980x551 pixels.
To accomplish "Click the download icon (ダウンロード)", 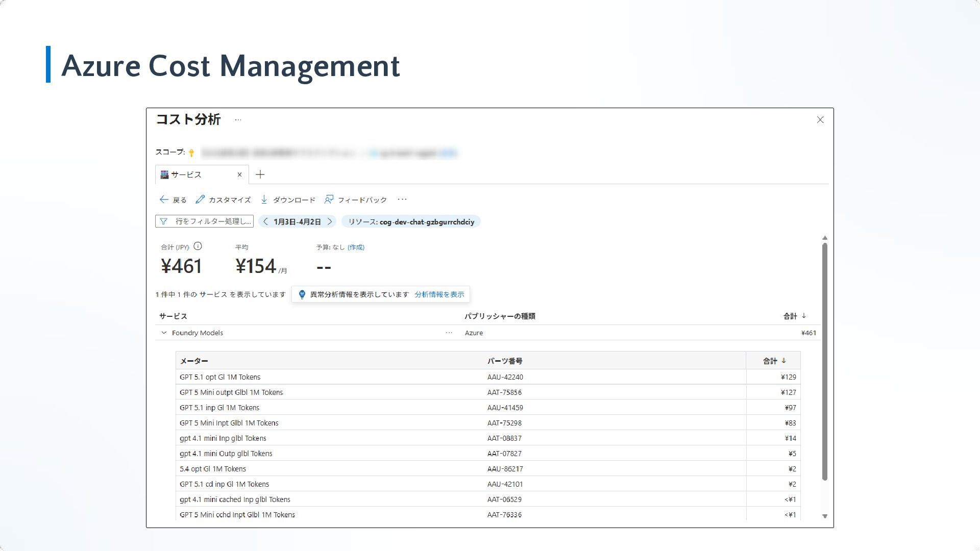I will coord(264,199).
